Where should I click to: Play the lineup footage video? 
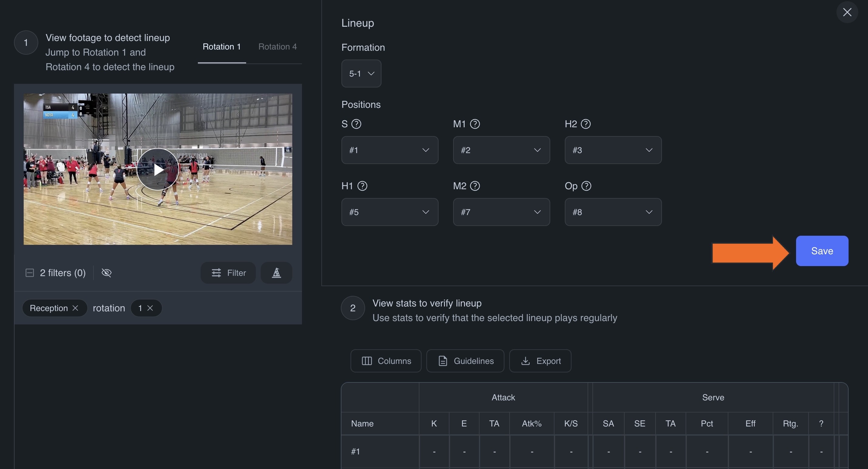pyautogui.click(x=158, y=169)
